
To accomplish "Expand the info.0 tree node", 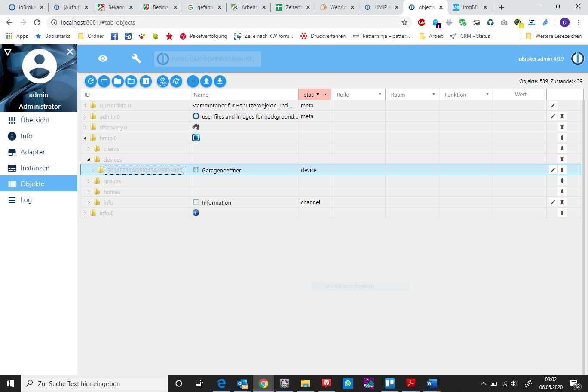I will [85, 213].
